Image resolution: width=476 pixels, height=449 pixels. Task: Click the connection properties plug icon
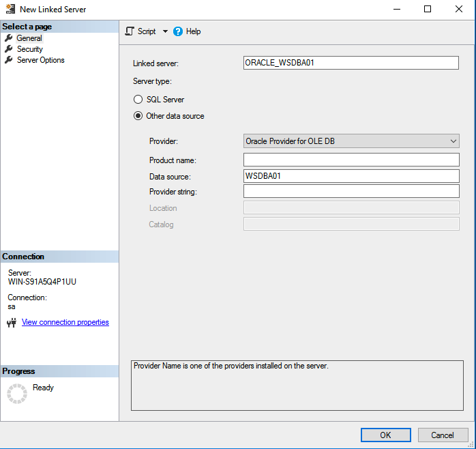[x=12, y=322]
